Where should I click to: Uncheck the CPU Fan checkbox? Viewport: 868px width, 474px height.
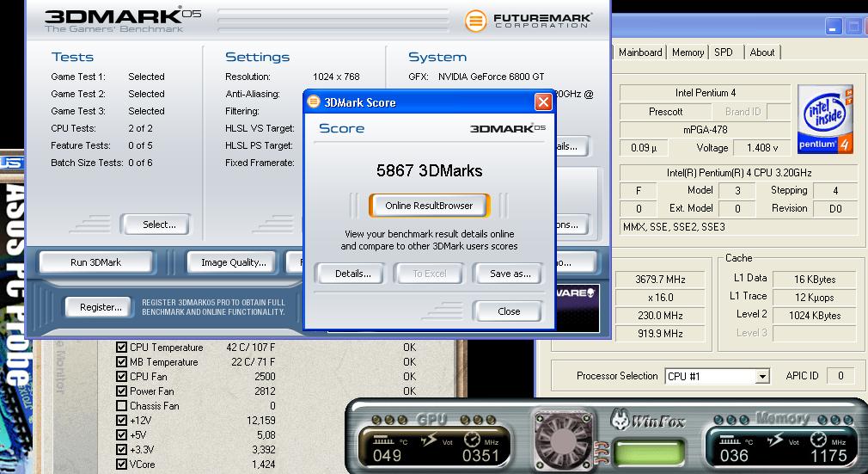[x=121, y=377]
